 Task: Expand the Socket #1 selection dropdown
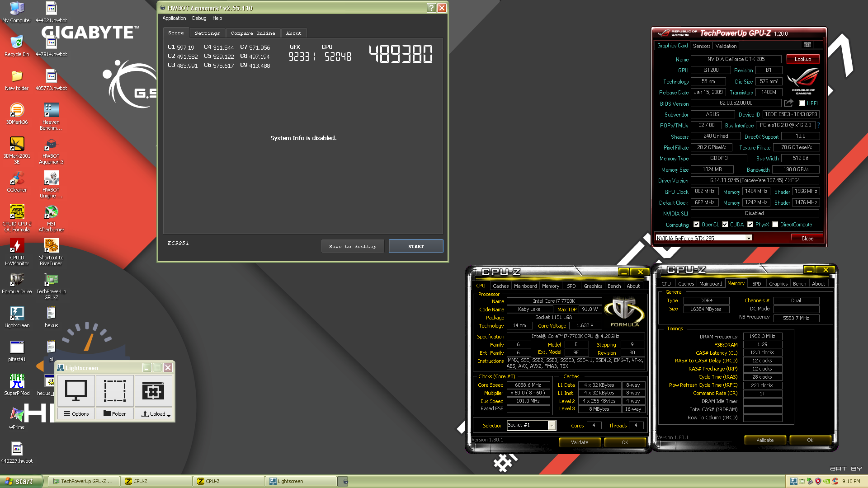pos(552,425)
